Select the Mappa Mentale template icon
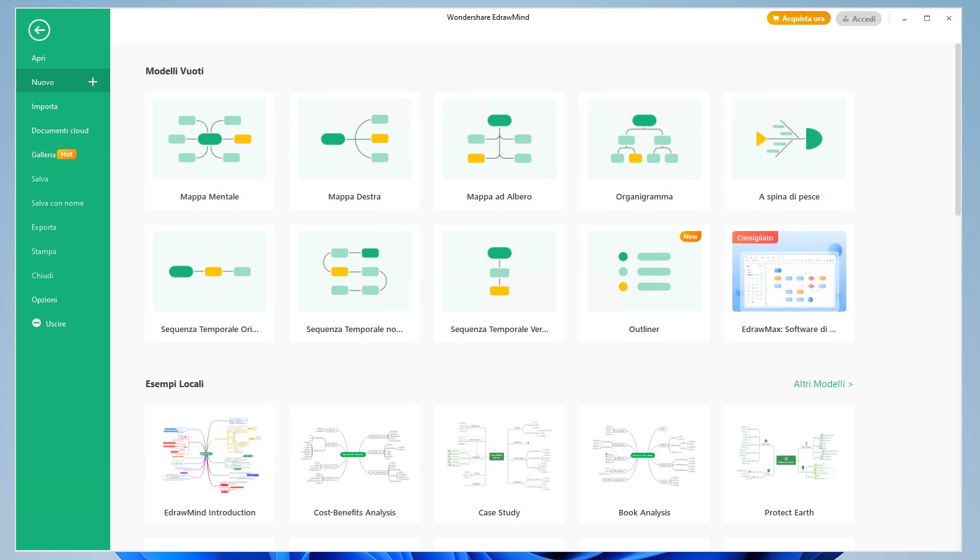This screenshot has width=980, height=560. [210, 139]
